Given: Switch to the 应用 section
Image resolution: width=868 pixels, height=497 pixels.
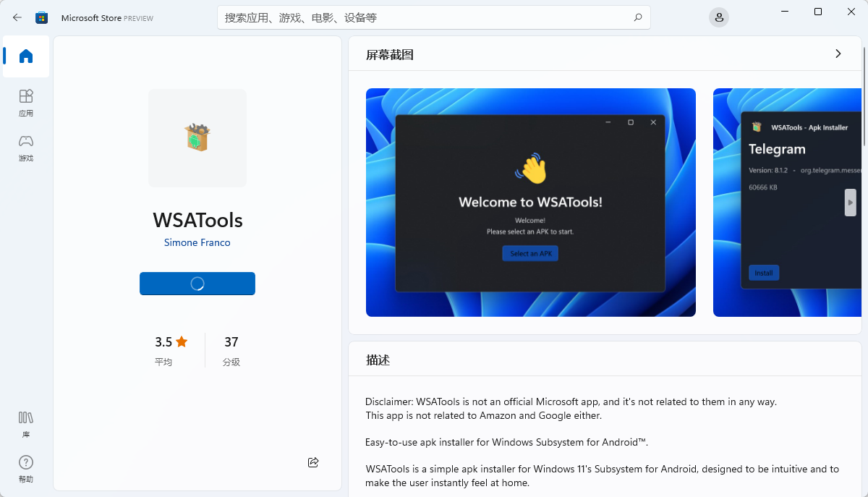Looking at the screenshot, I should coord(25,103).
